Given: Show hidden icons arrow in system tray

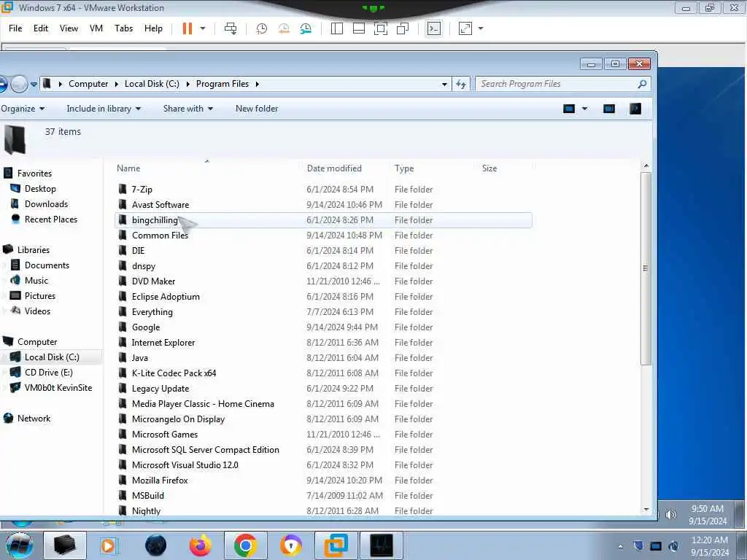Looking at the screenshot, I should (620, 546).
